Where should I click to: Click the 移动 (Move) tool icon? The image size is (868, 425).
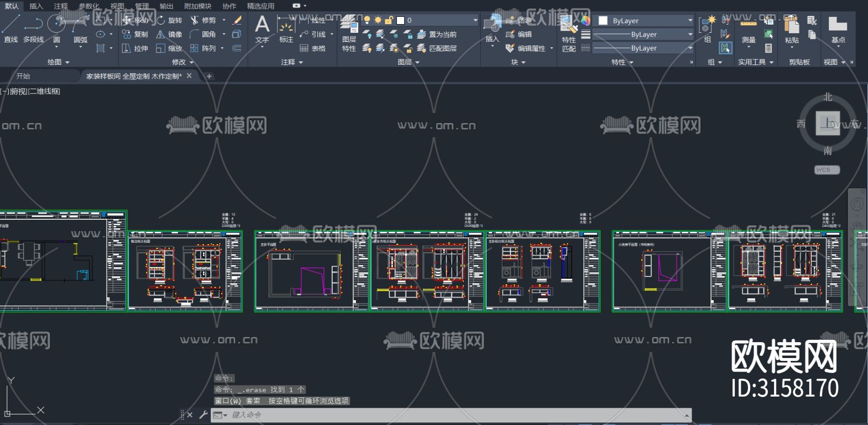(x=127, y=20)
